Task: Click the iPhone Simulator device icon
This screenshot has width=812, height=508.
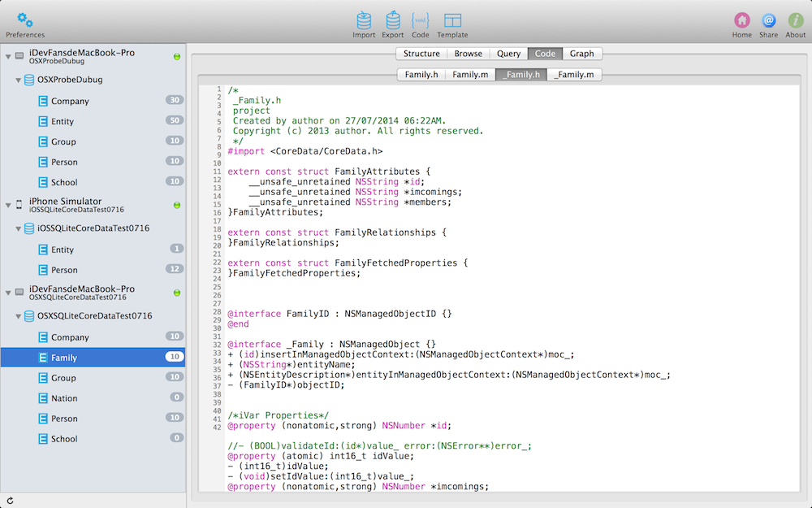Action: pyautogui.click(x=19, y=204)
